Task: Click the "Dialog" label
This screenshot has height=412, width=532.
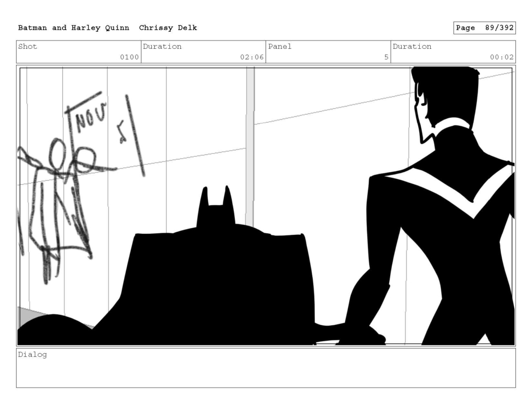Action: tap(33, 355)
